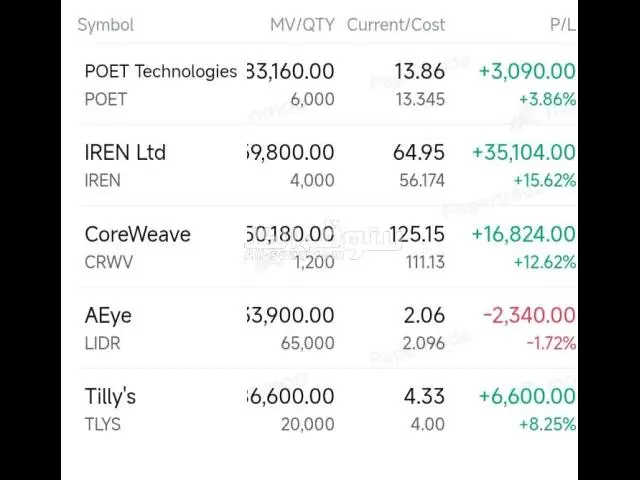
Task: Open the CoreWeave position row
Action: 320,247
